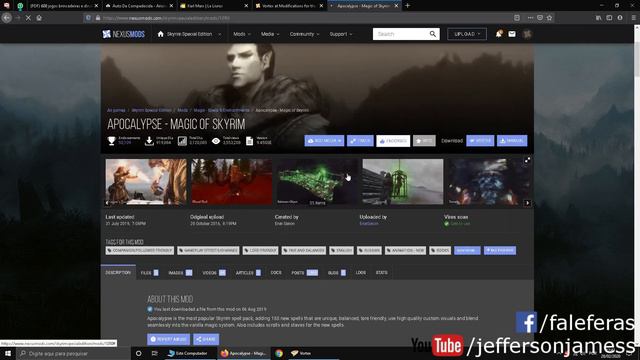640x360 pixels.
Task: Click the white Endorsed button
Action: [x=393, y=141]
